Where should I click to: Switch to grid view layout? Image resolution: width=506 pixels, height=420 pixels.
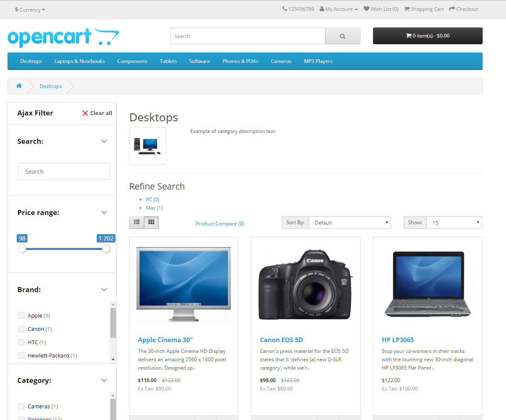pos(151,222)
